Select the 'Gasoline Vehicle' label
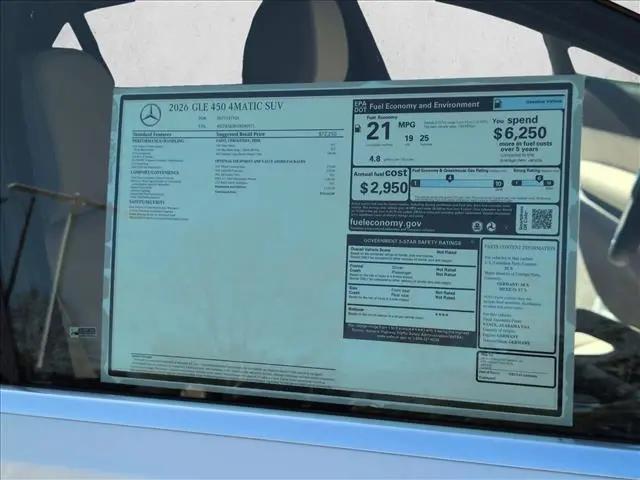 543,102
